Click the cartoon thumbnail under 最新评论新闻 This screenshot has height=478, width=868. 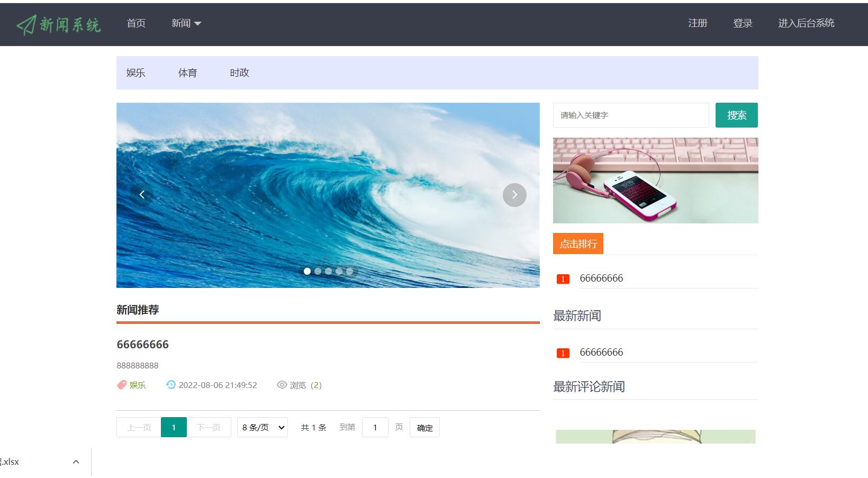coord(656,437)
